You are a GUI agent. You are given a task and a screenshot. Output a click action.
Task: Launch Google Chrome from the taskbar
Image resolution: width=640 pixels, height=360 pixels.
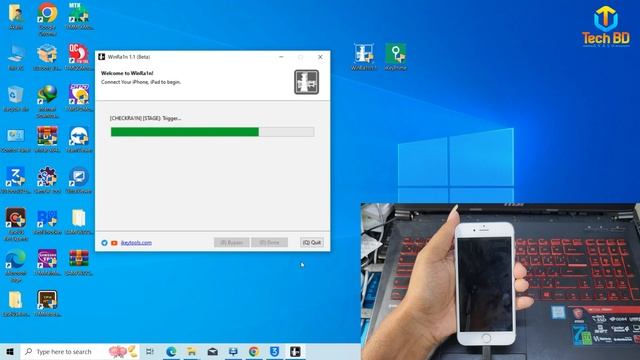254,351
